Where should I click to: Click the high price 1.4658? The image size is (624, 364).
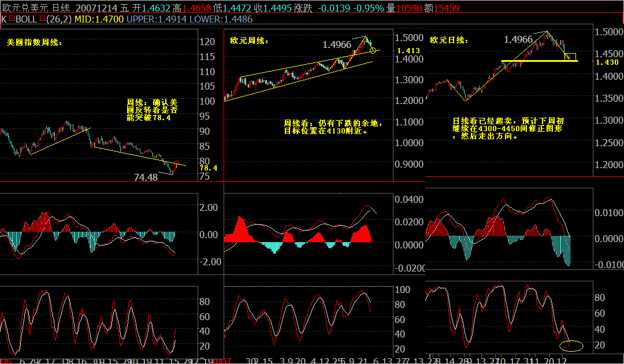coord(196,8)
